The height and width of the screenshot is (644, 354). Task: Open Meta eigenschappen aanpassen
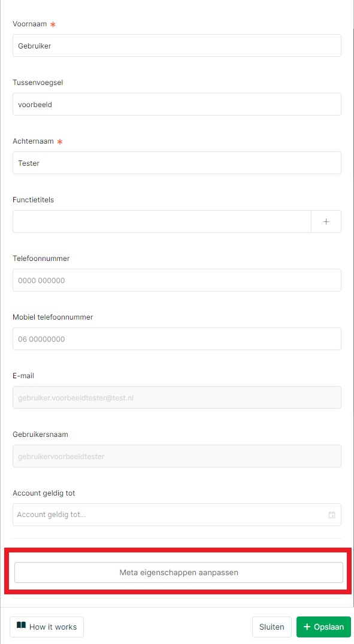pyautogui.click(x=178, y=572)
